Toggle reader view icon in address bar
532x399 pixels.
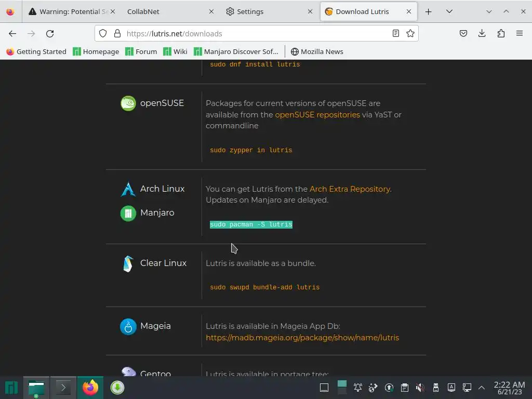tap(395, 34)
